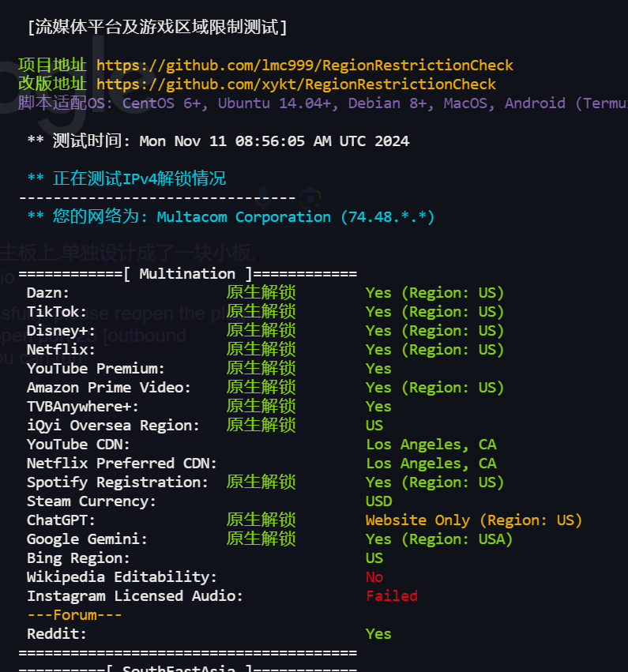Click the TikTok result Yes (Region: US)

434,312
